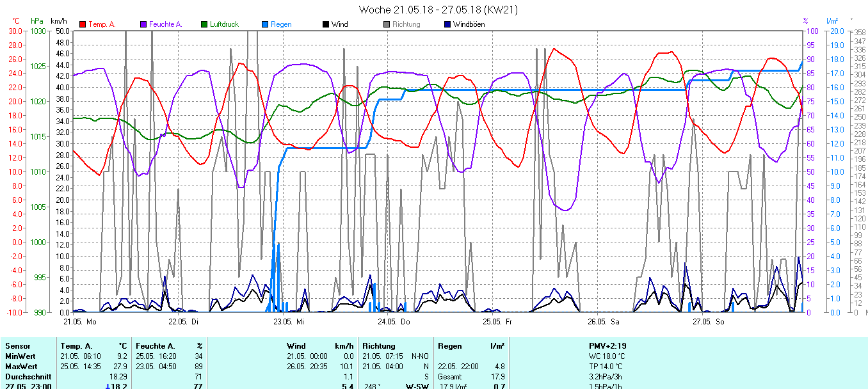868x389 pixels.
Task: Select the 25.05. Fr date label
Action: pyautogui.click(x=497, y=321)
